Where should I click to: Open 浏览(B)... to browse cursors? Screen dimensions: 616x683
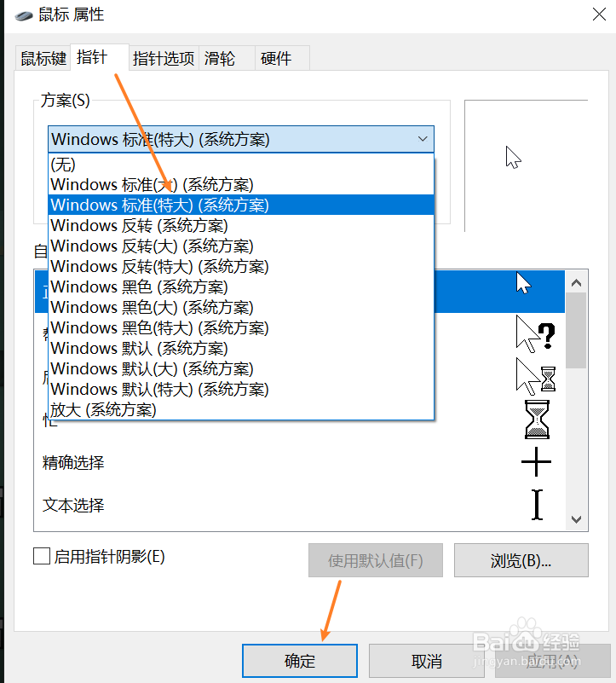click(x=521, y=560)
